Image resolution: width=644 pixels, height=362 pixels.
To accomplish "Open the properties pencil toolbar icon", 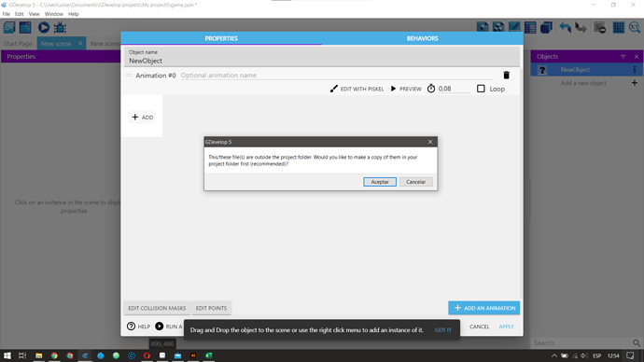I will (514, 27).
